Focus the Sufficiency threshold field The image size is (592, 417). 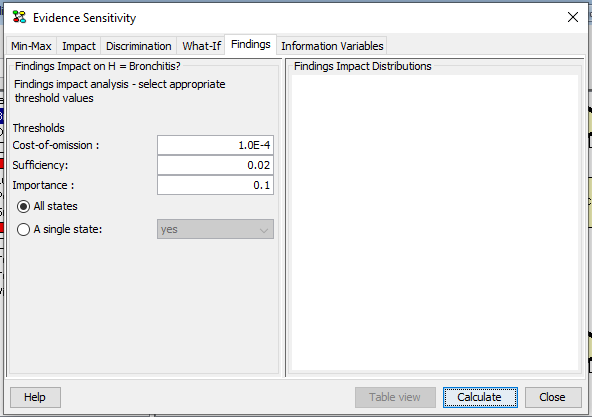pyautogui.click(x=215, y=165)
